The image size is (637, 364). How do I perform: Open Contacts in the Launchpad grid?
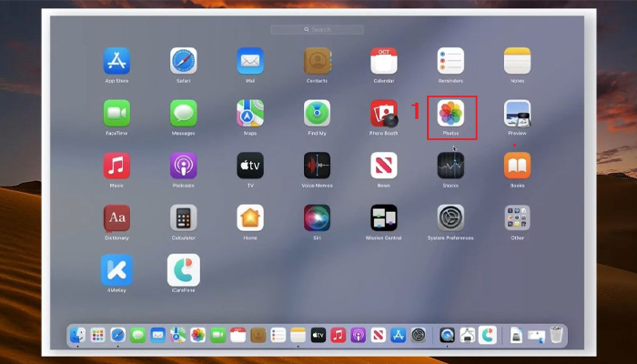pos(317,61)
